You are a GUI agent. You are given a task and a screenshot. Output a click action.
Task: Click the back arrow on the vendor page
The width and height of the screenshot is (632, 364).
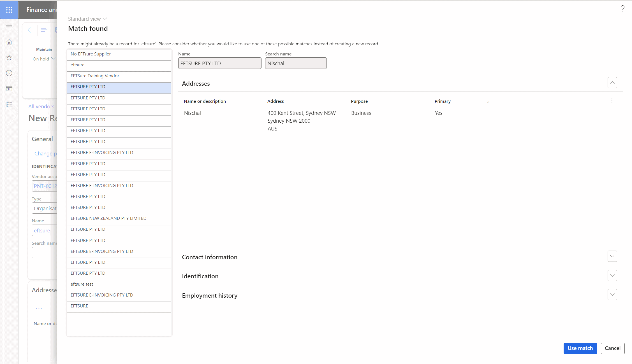tap(31, 30)
